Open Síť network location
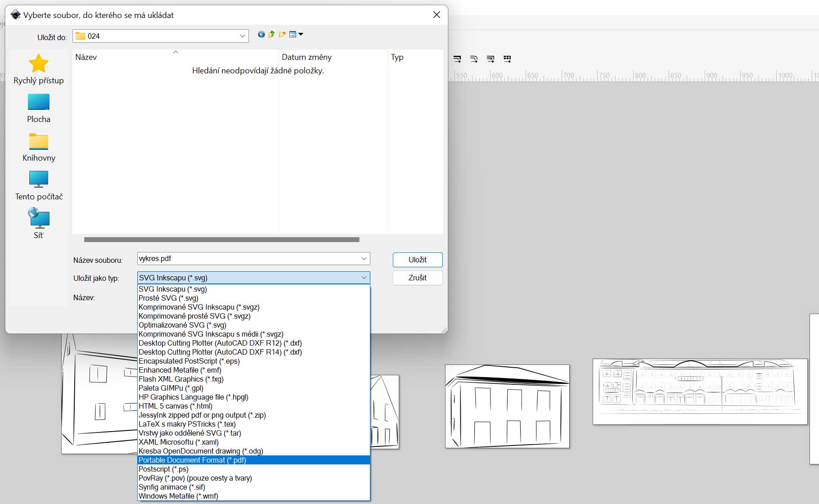819x504 pixels. (39, 224)
